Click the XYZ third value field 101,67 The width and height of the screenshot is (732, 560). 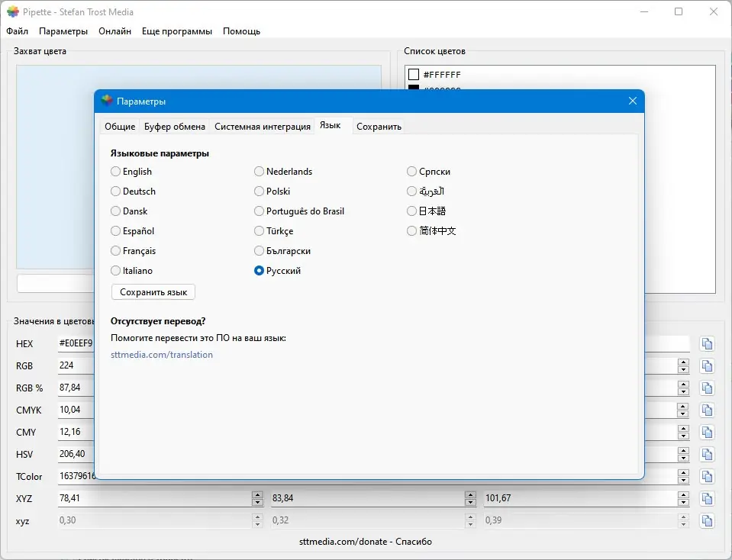pos(580,498)
